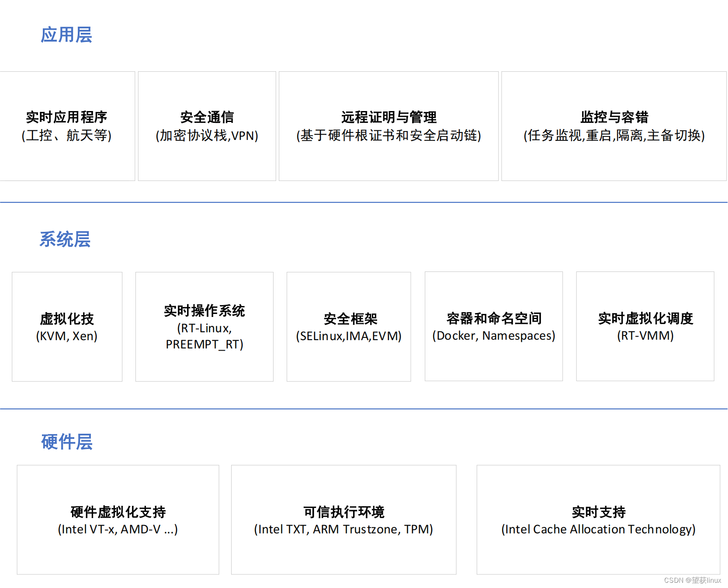Select the 实时支持 block

[x=599, y=520]
